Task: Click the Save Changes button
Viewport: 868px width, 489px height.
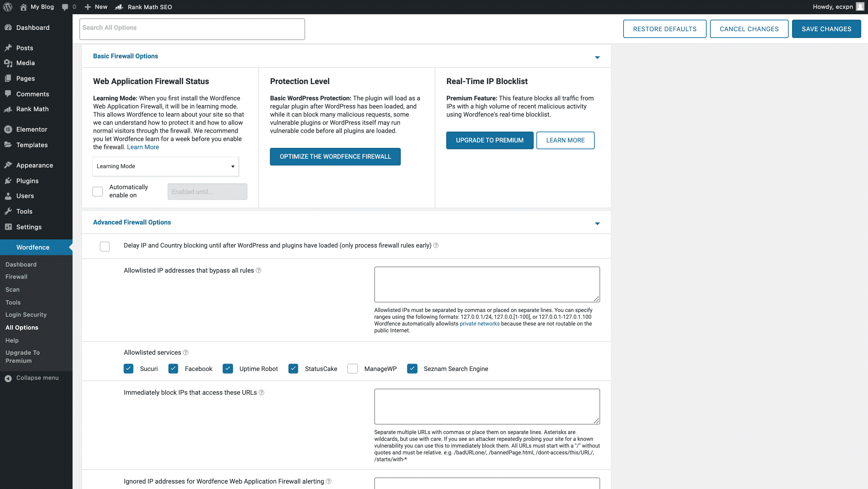Action: click(826, 29)
